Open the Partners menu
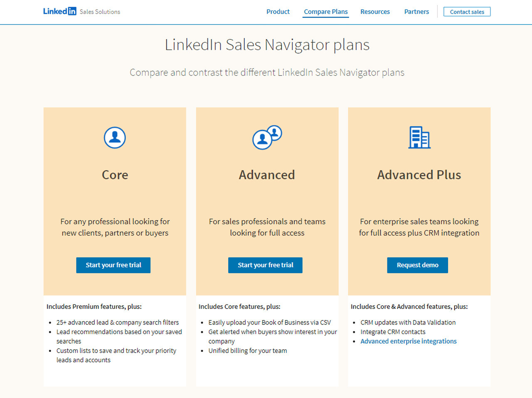The height and width of the screenshot is (398, 532). point(416,12)
